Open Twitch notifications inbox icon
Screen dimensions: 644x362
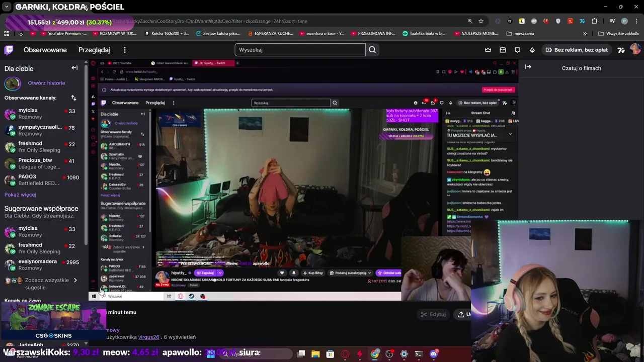[x=503, y=50]
